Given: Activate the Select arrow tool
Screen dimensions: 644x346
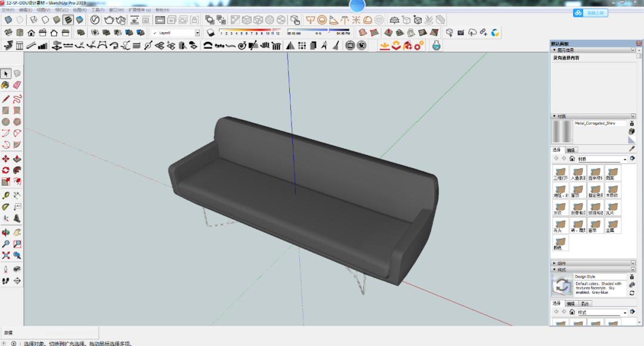Looking at the screenshot, I should (7, 73).
